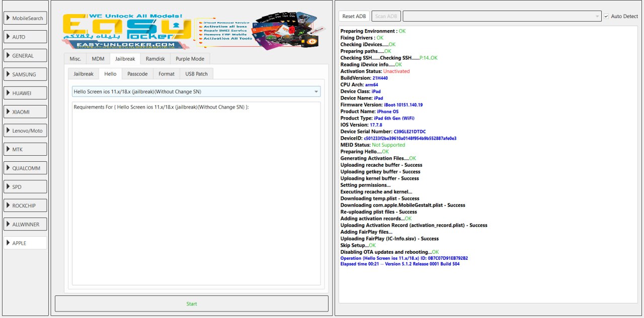Click the Start button
The height and width of the screenshot is (318, 644).
pyautogui.click(x=192, y=303)
